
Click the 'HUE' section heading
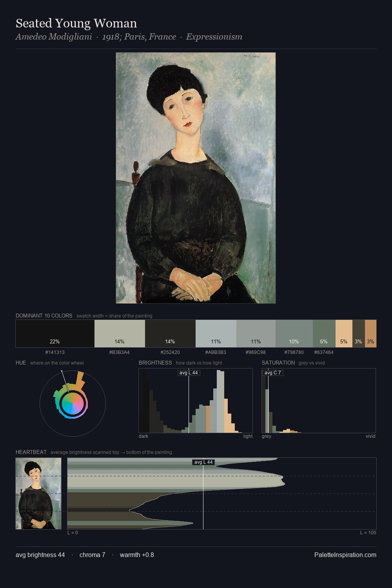(21, 363)
